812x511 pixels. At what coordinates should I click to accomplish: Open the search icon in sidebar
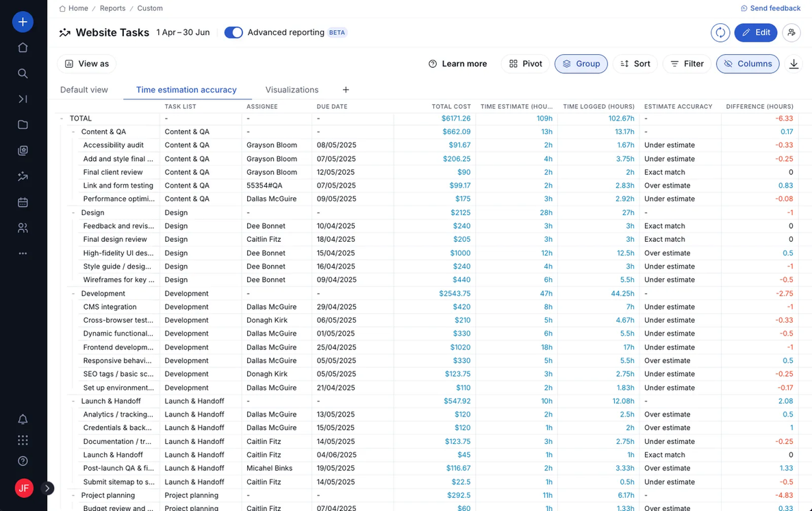pos(23,73)
